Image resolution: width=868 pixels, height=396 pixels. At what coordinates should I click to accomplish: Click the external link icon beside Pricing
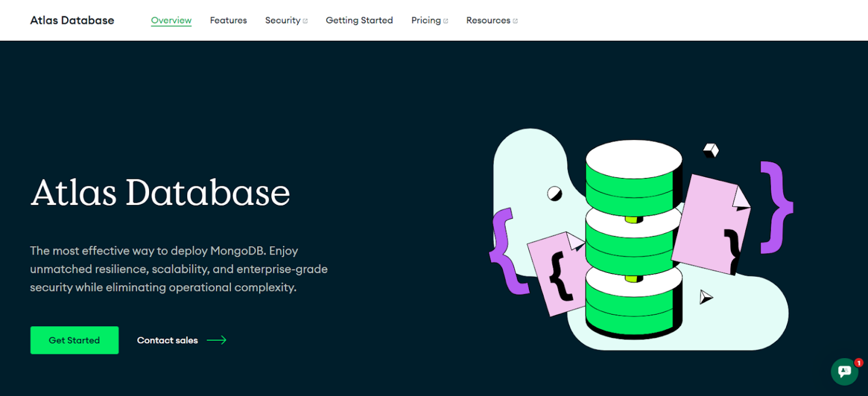pyautogui.click(x=446, y=19)
